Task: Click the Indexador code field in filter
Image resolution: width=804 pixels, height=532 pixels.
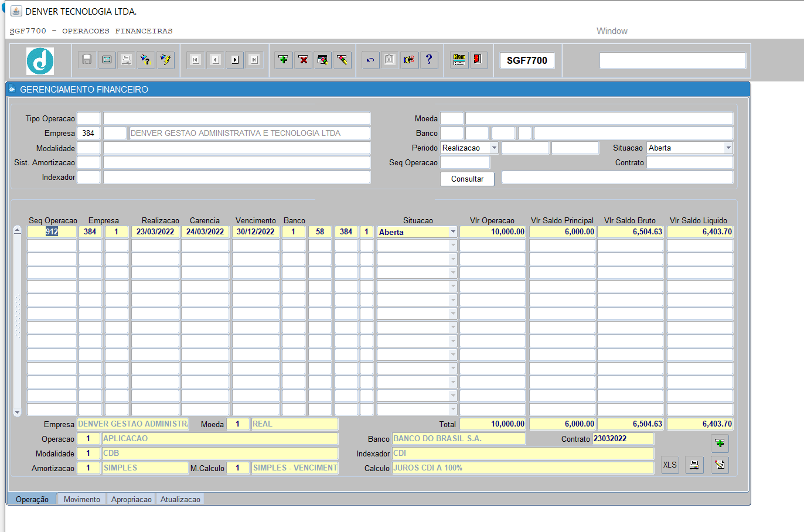Action: click(89, 177)
